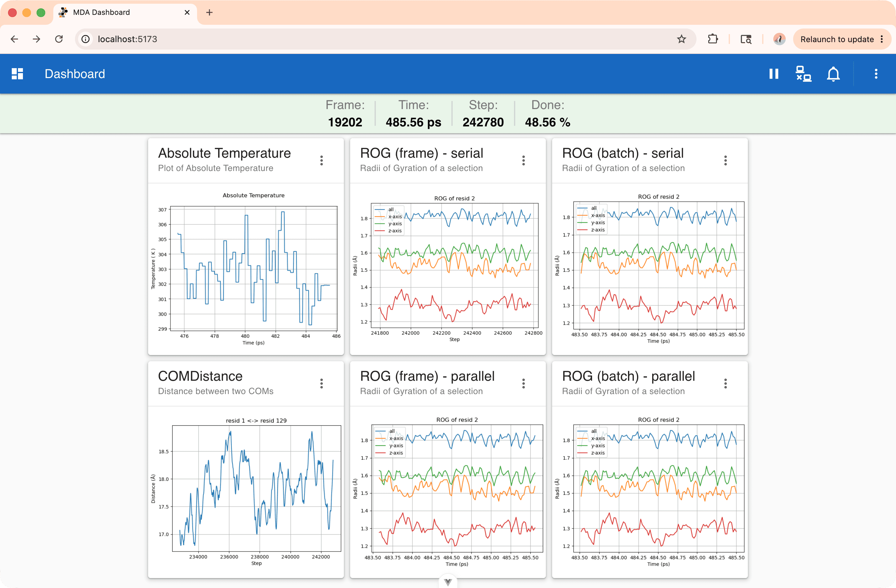896x588 pixels.
Task: Pause the live dashboard updates
Action: click(x=774, y=74)
